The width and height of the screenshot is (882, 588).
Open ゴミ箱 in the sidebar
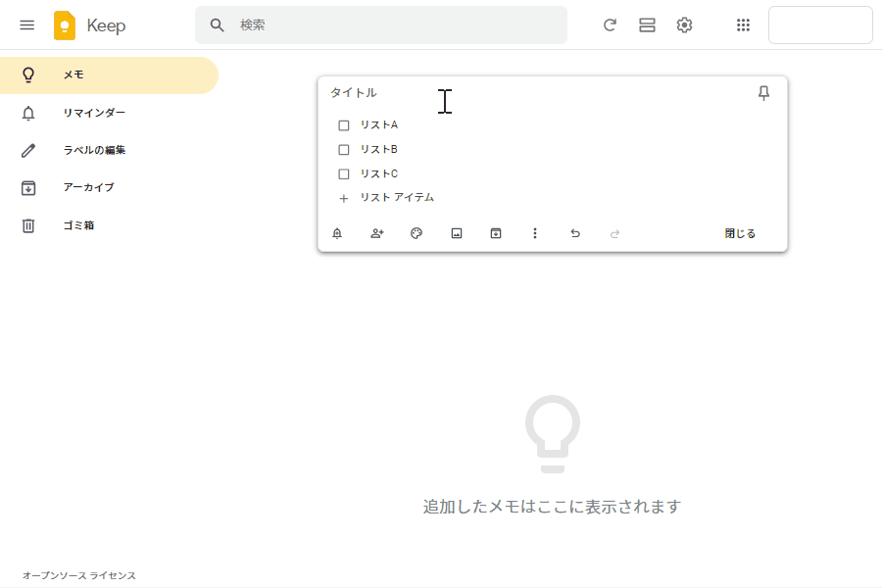[109, 225]
